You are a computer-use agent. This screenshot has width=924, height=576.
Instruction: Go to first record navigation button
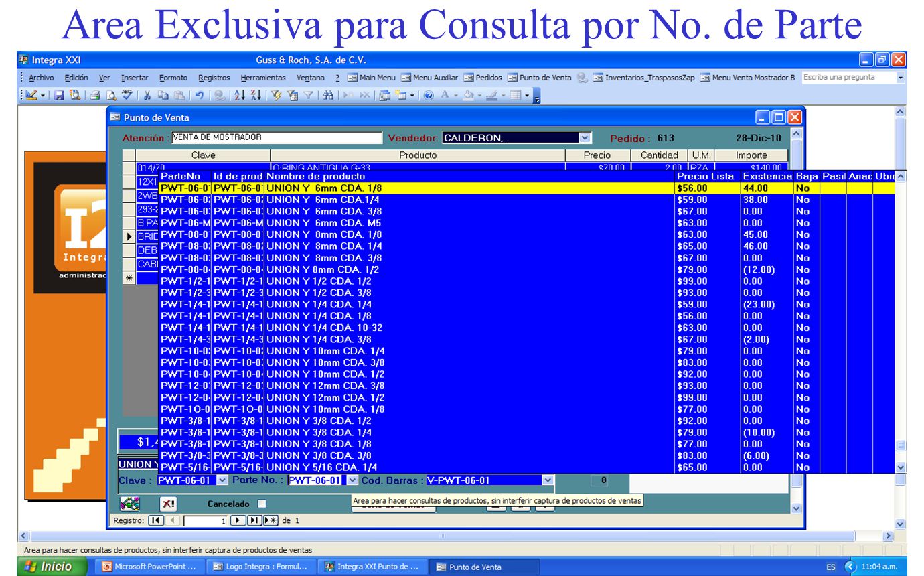(x=155, y=520)
